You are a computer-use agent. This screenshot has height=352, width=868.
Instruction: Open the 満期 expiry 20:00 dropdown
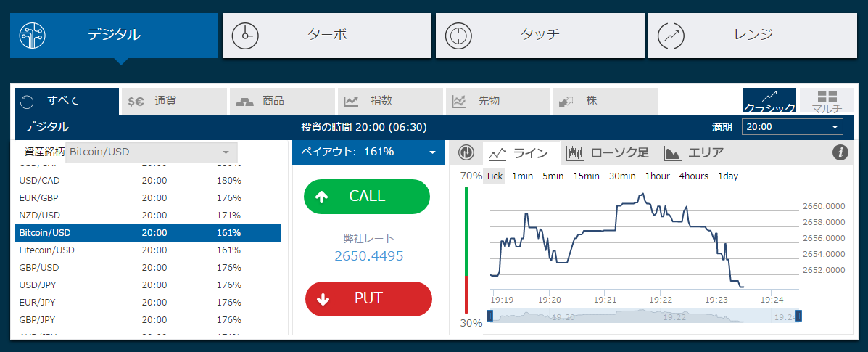792,127
